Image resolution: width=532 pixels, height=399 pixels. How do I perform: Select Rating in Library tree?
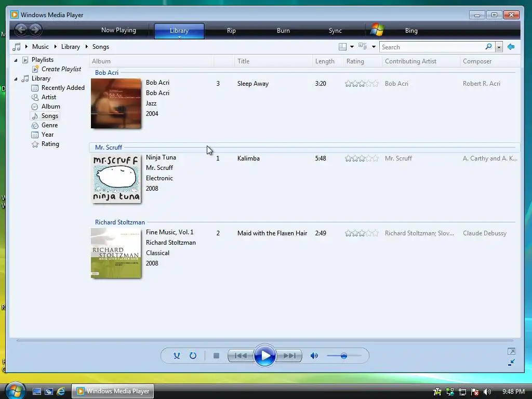50,144
